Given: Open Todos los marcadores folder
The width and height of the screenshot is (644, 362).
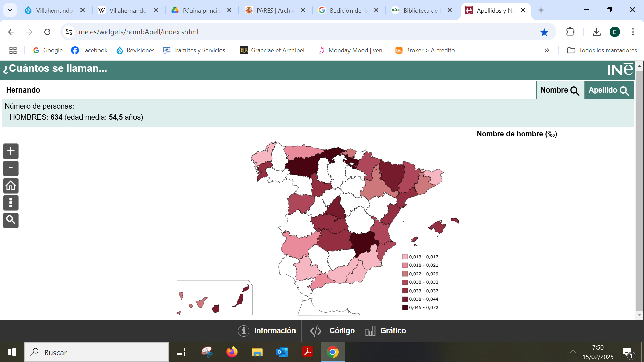Looking at the screenshot, I should pyautogui.click(x=602, y=50).
